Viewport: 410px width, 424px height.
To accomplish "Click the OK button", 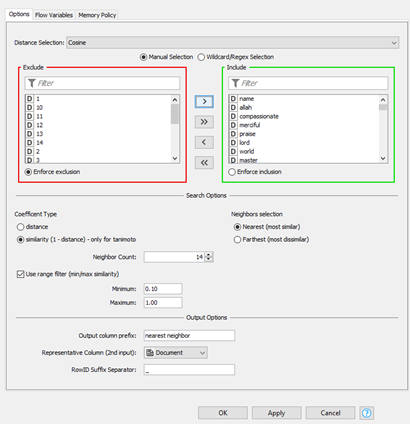I will click(223, 413).
